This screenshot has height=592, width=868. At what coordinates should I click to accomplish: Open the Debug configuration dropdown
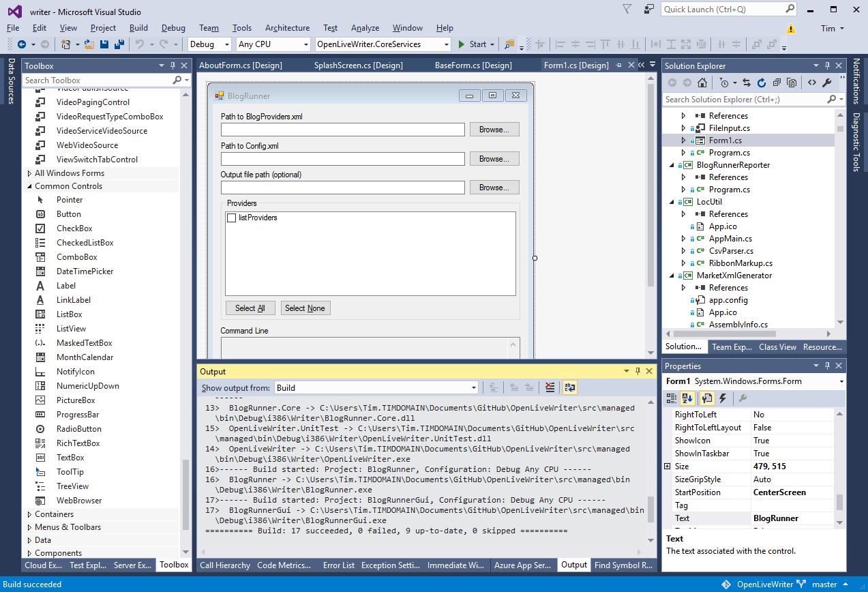(x=211, y=44)
